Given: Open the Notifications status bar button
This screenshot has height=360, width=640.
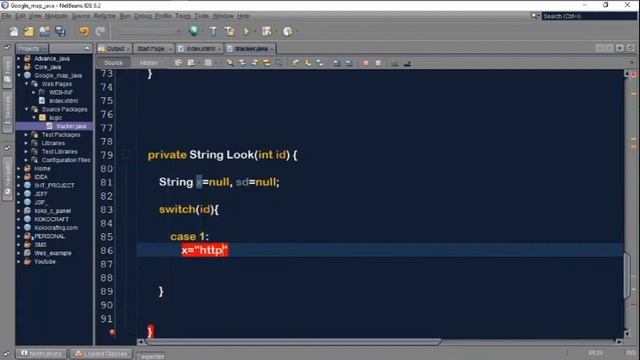Looking at the screenshot, I should pos(41,353).
